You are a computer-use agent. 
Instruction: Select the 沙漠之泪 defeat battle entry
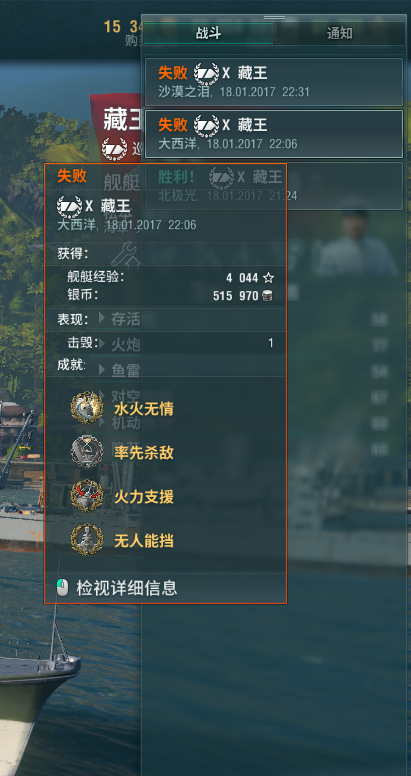(x=274, y=82)
